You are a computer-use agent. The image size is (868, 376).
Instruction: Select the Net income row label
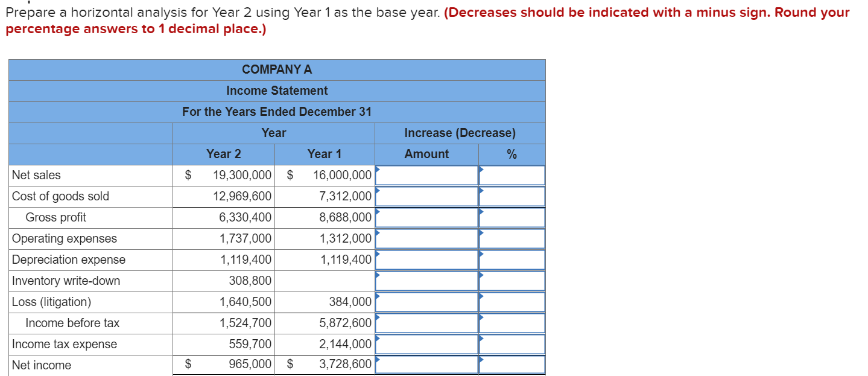41,365
